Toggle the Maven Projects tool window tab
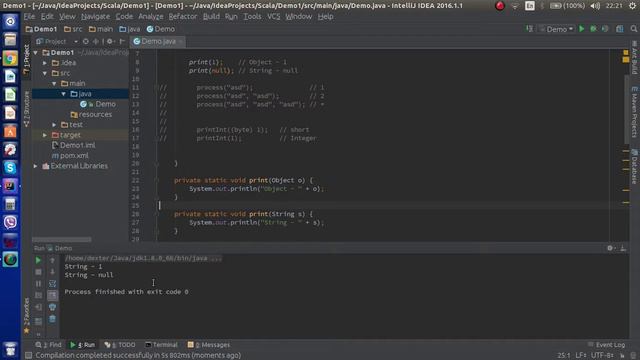The image size is (640, 360). pos(634,112)
